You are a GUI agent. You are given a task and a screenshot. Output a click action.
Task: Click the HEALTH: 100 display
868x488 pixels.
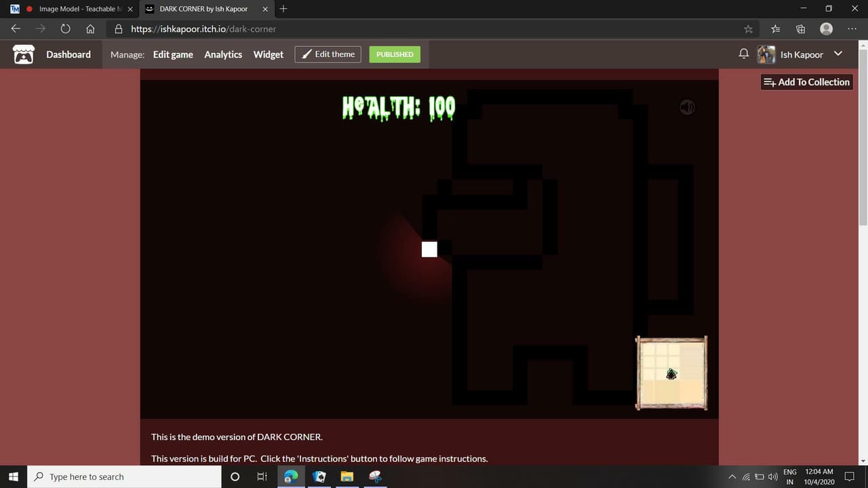coord(399,108)
